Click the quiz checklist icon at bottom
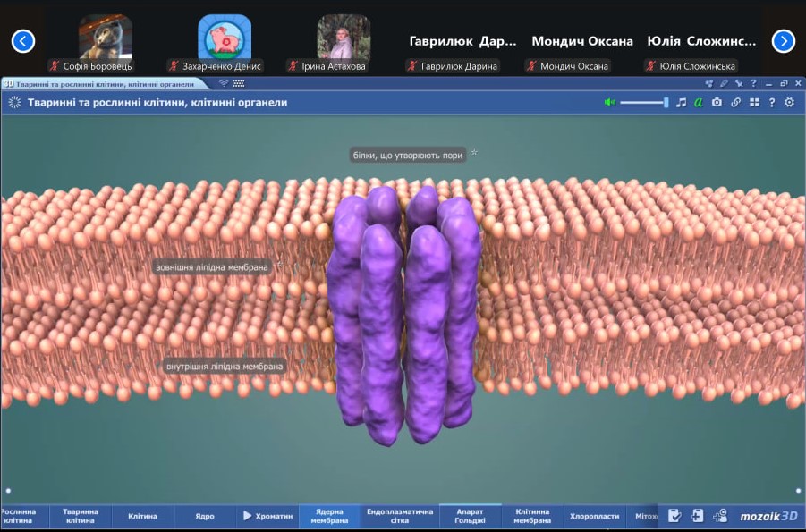The image size is (806, 532). (x=674, y=516)
